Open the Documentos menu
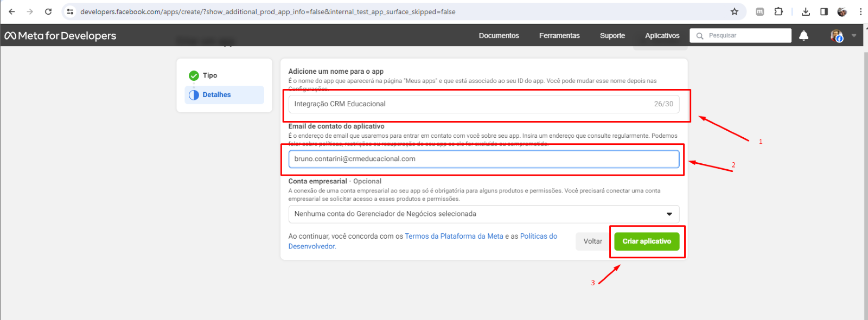Screen dimensions: 868x320 click(499, 36)
